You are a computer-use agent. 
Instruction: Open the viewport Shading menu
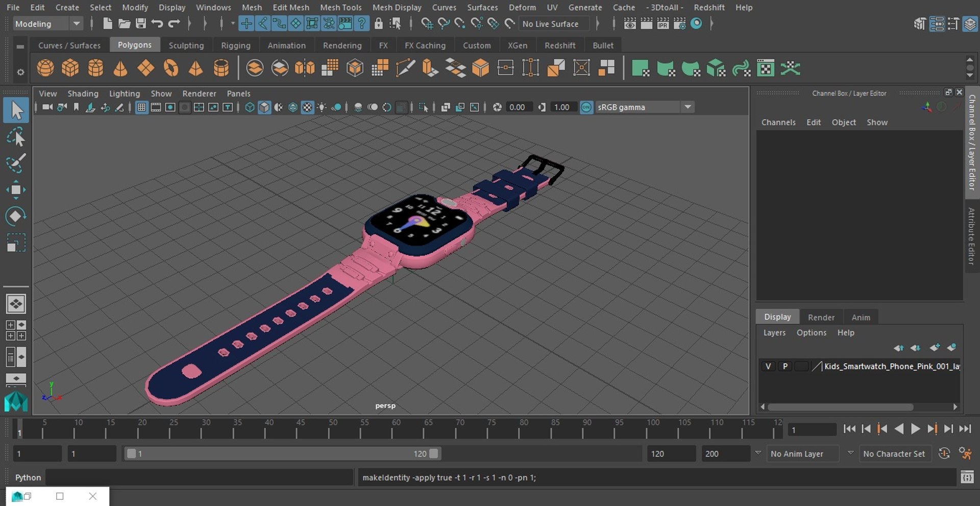tap(83, 93)
